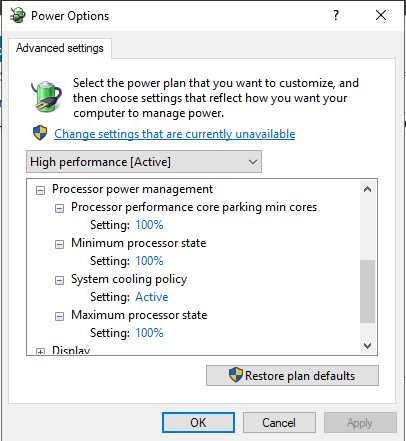
Task: Open Change settings that are currently unavailable
Action: [x=175, y=134]
